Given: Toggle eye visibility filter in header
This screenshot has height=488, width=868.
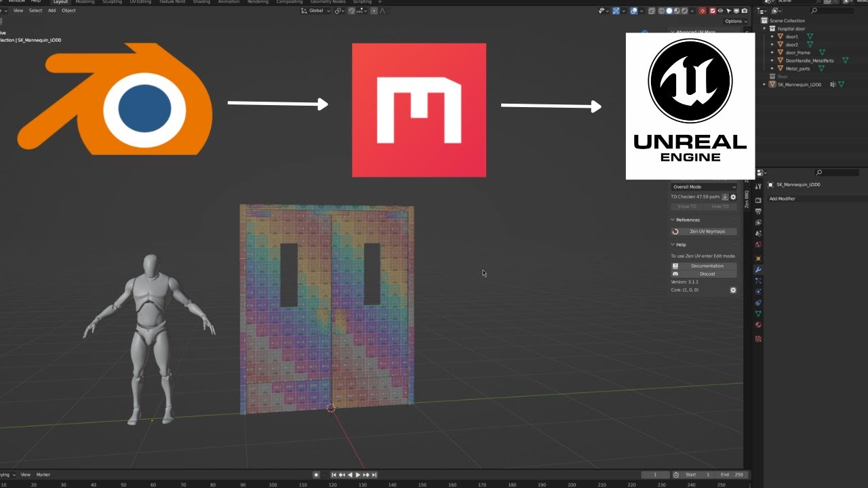Looking at the screenshot, I should pos(719,11).
